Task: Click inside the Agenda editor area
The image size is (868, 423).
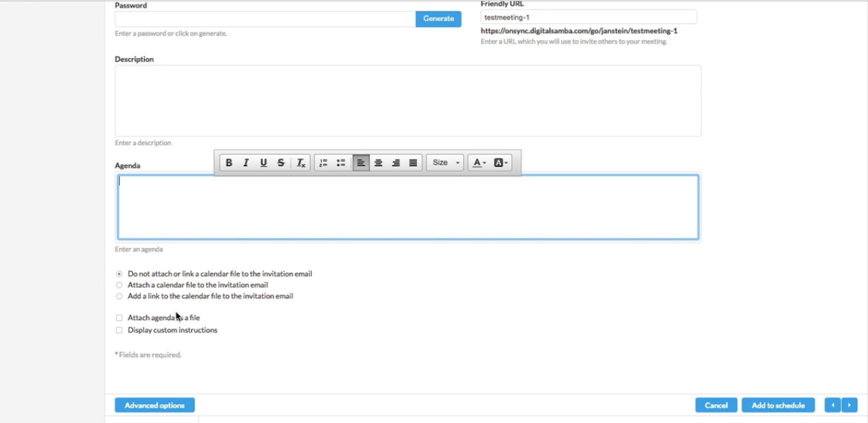Action: coord(408,208)
